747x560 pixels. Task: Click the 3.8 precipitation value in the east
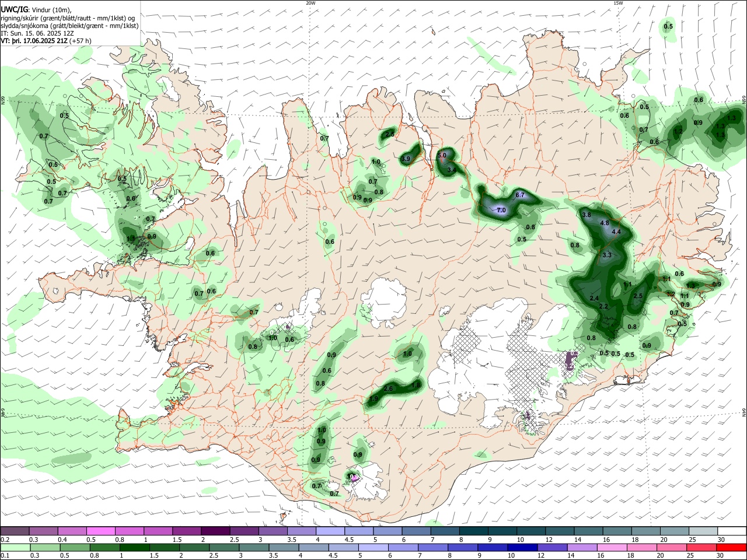pos(587,215)
